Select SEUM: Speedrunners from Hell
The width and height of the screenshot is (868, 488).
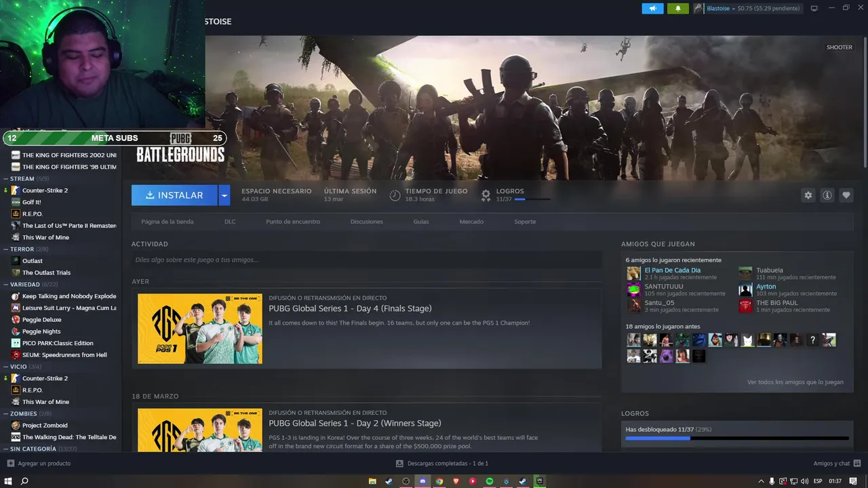point(64,355)
